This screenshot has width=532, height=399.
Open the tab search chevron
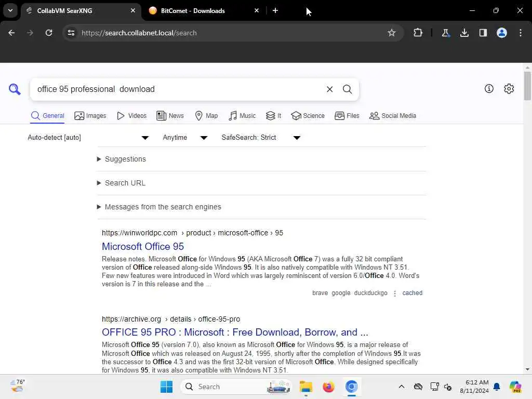point(10,10)
